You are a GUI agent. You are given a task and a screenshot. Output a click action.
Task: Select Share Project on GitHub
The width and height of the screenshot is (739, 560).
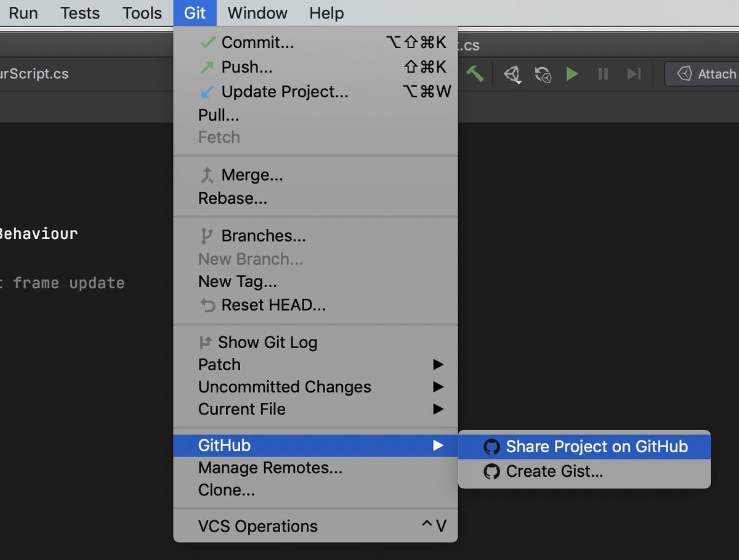tap(596, 447)
